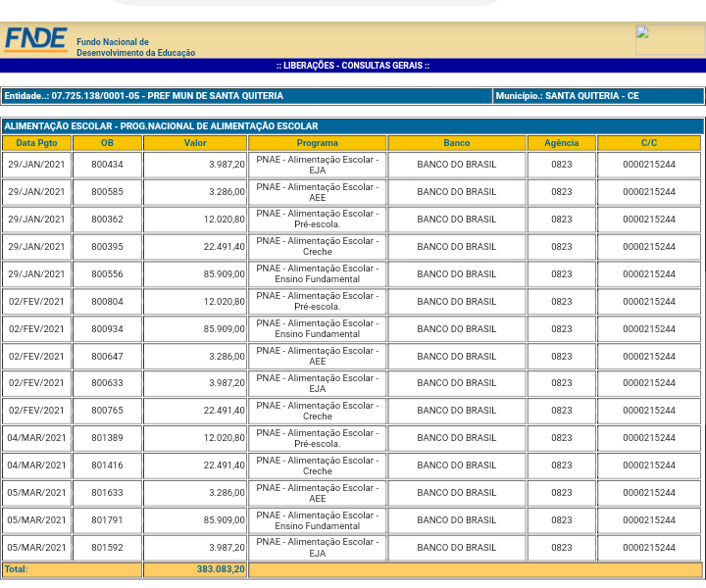Click the program cell of OB 800585 row
This screenshot has width=706, height=588.
click(x=318, y=192)
